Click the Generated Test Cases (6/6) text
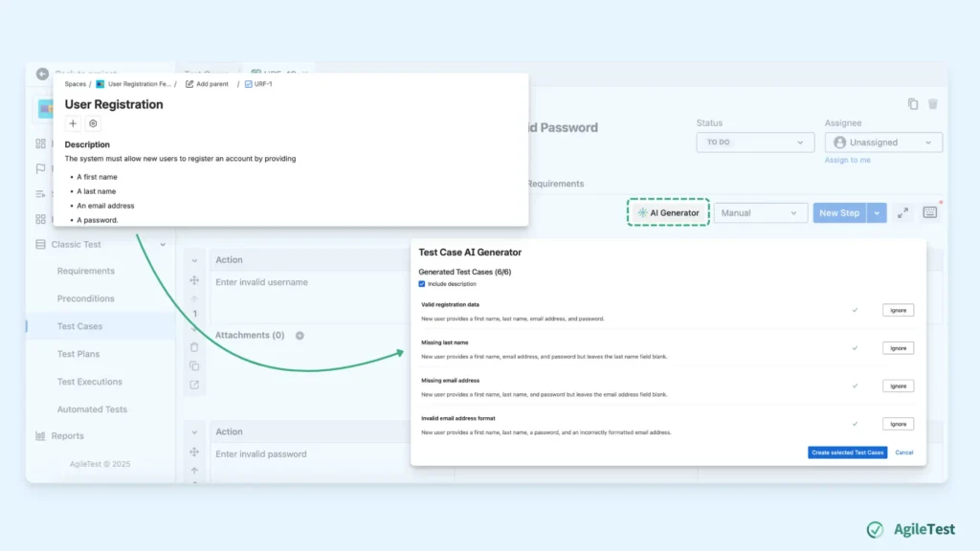The image size is (980, 551). [464, 272]
